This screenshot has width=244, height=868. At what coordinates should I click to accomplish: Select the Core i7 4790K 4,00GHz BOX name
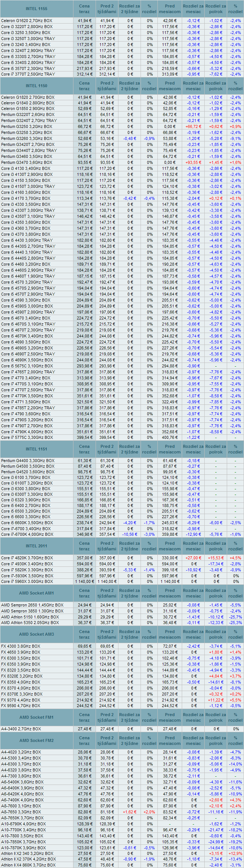[27, 432]
